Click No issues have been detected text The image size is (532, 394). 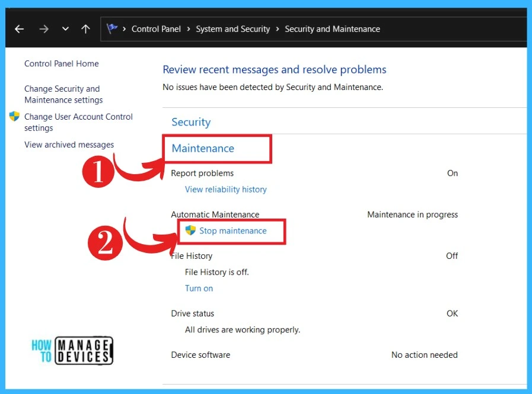click(273, 87)
